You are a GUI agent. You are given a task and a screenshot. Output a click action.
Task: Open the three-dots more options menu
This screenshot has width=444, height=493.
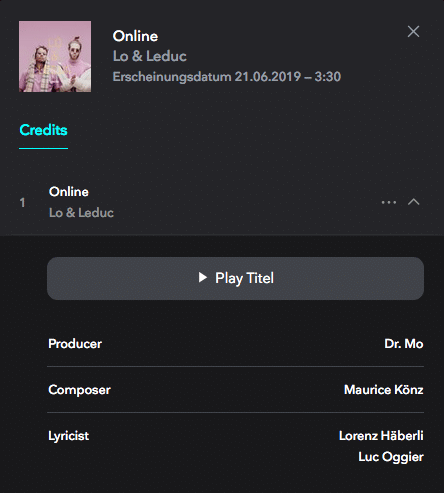(x=389, y=202)
